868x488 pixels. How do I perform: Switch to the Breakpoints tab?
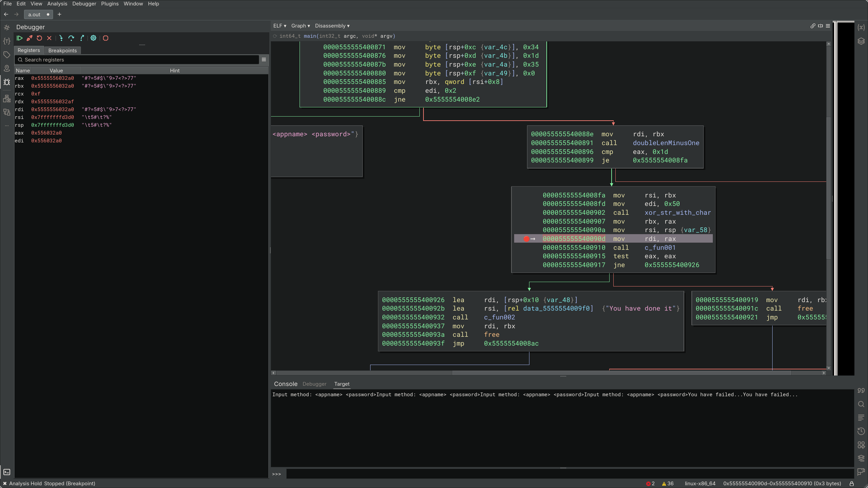coord(62,50)
